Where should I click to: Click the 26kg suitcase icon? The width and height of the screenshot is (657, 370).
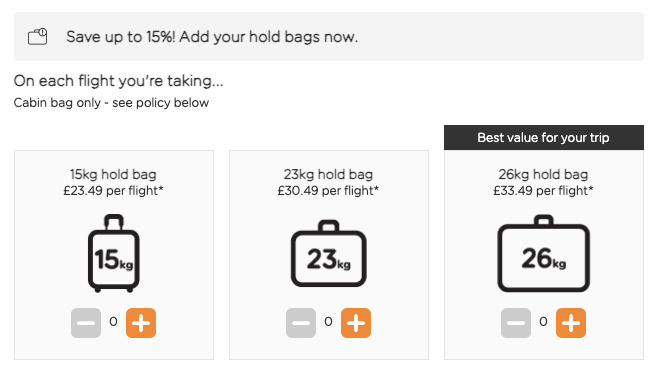pyautogui.click(x=543, y=254)
